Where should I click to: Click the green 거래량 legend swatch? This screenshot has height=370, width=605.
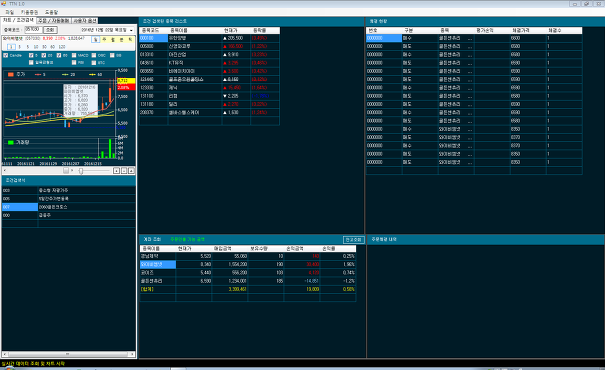pyautogui.click(x=11, y=142)
